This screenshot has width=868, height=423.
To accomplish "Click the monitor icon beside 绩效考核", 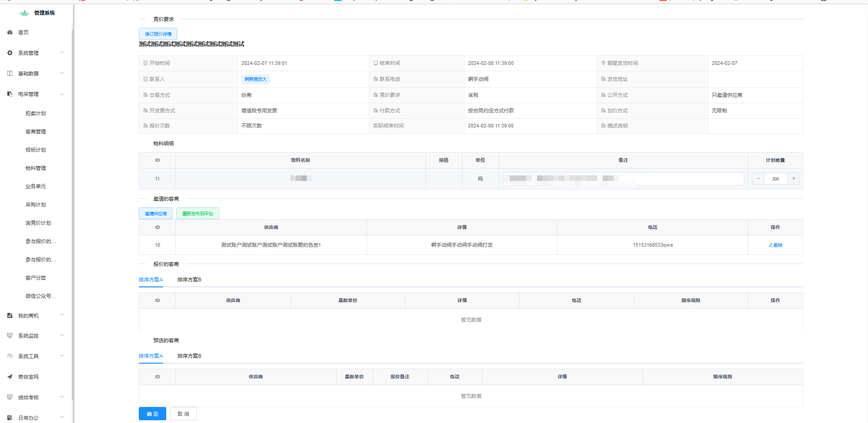I will (10, 397).
